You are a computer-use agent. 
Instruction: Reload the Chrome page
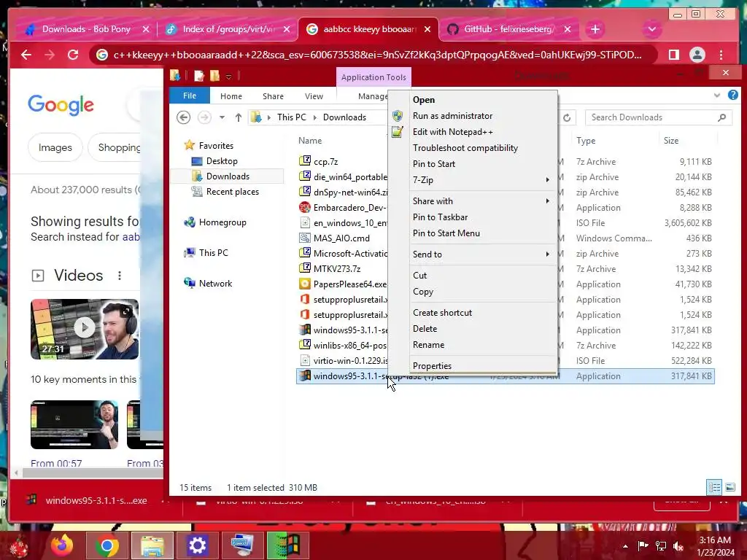(73, 55)
